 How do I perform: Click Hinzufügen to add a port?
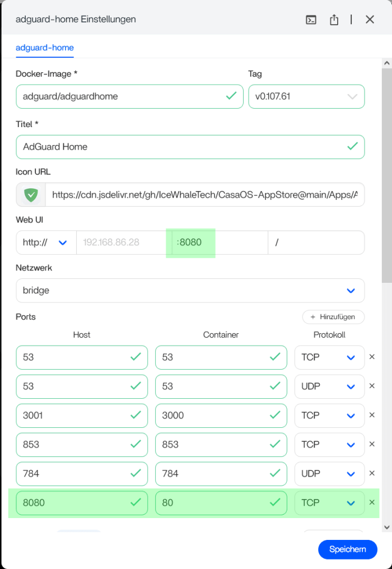coord(333,317)
